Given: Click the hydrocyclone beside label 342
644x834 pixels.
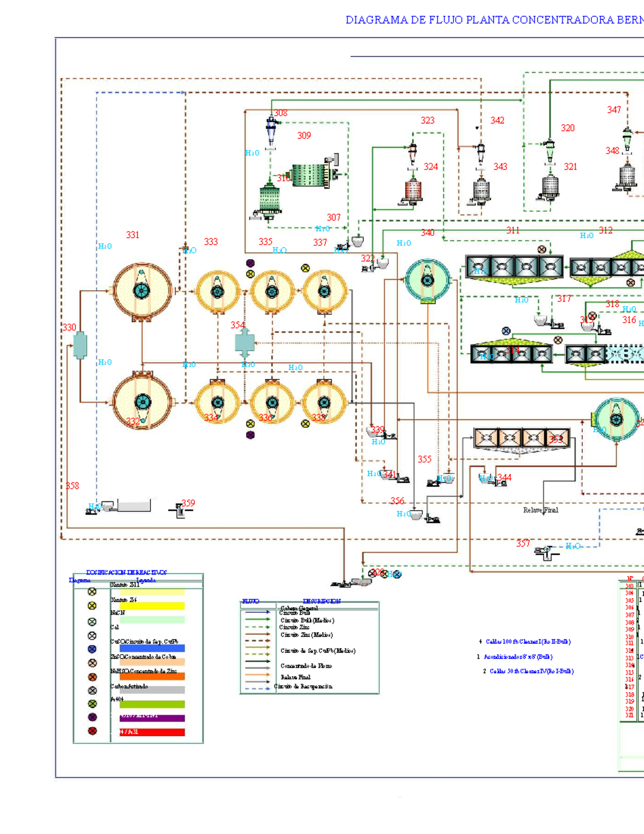Looking at the screenshot, I should tap(481, 154).
